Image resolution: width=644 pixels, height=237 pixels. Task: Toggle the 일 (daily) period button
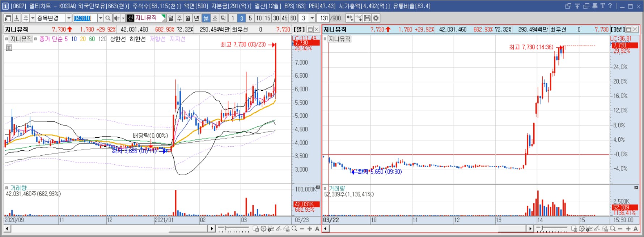(x=171, y=18)
